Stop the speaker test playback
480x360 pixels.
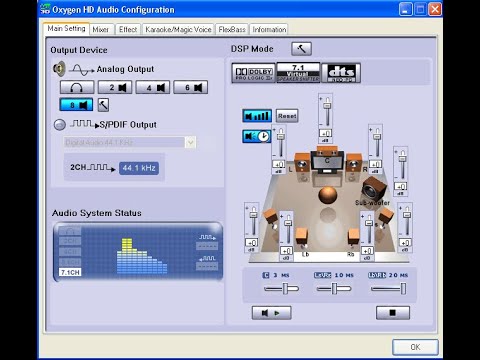tap(393, 313)
